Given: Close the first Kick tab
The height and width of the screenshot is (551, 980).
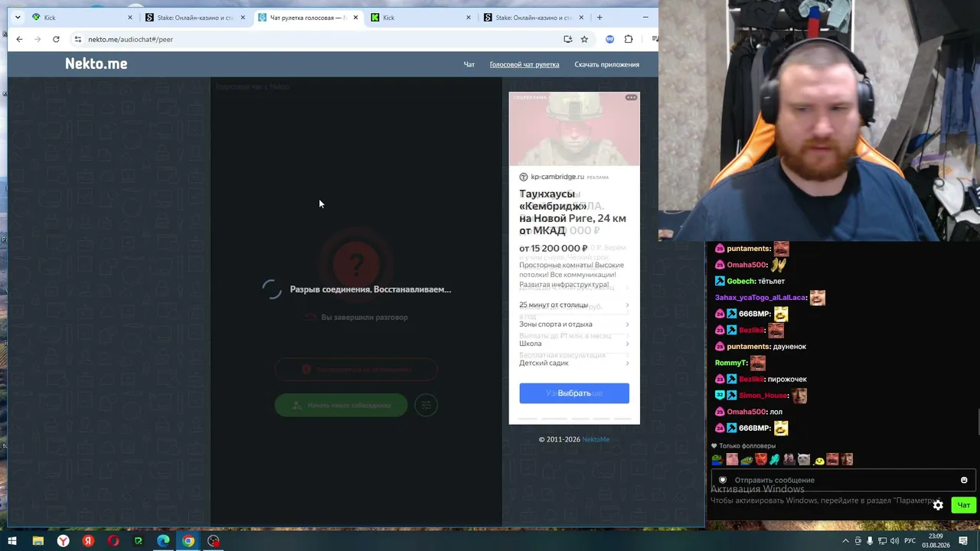Looking at the screenshot, I should coord(130,18).
